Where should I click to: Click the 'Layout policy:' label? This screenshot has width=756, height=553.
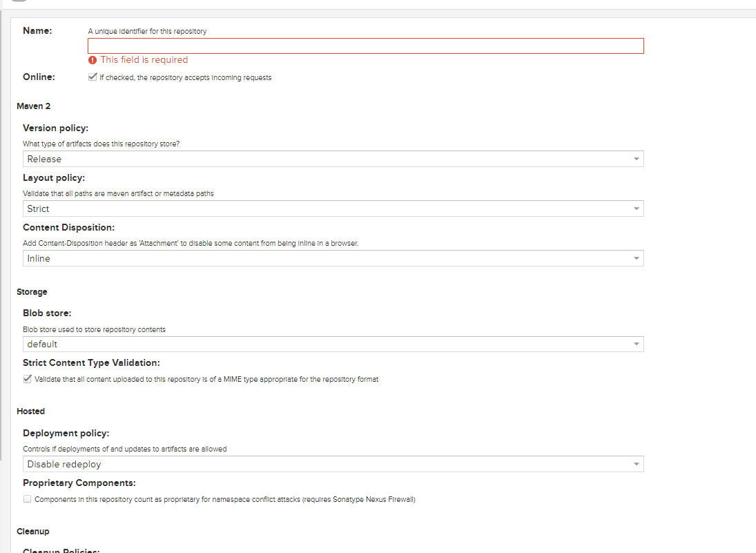point(54,178)
